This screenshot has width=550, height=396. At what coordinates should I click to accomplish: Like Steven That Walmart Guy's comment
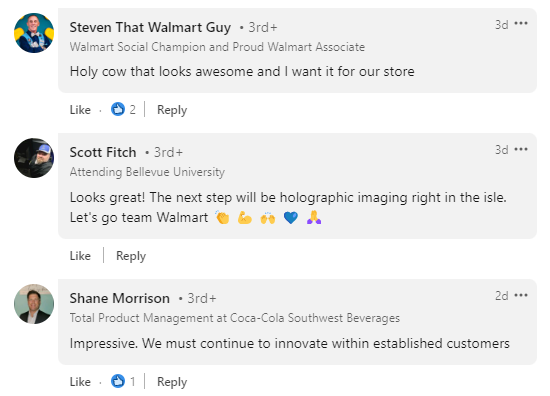[x=80, y=110]
